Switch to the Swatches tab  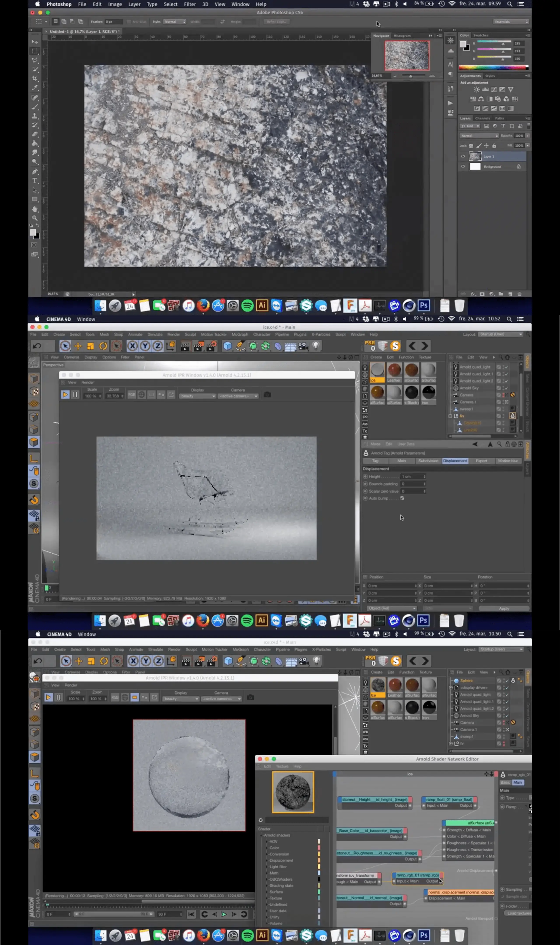481,35
